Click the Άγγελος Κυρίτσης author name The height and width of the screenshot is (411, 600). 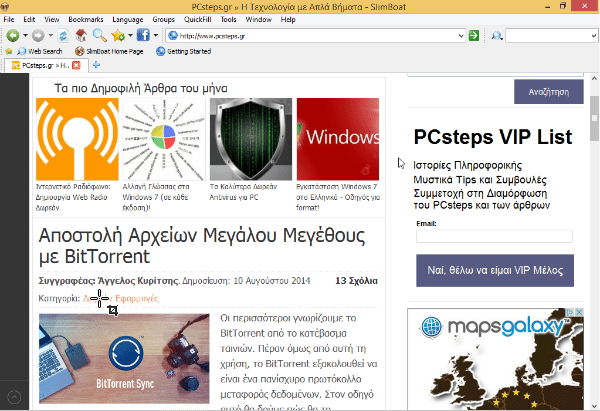coord(138,281)
